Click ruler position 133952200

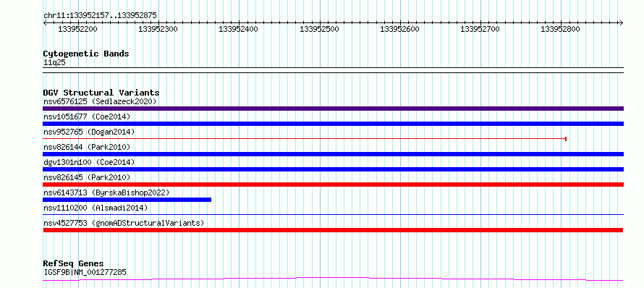tap(78, 29)
